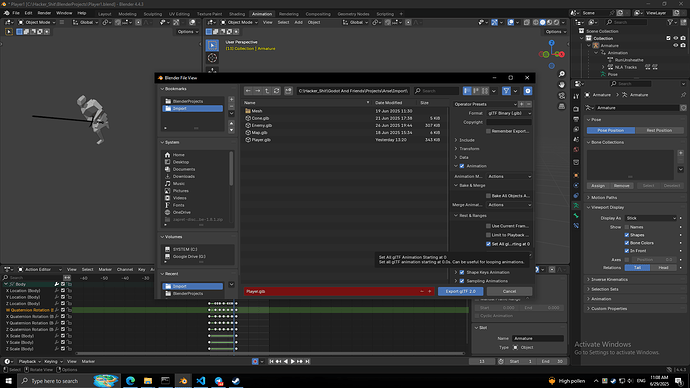Refresh the file list in file browser
Viewport: 690px width, 388px height.
276,91
